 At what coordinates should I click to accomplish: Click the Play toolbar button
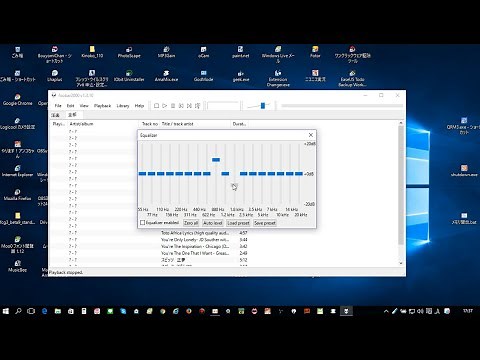point(165,106)
